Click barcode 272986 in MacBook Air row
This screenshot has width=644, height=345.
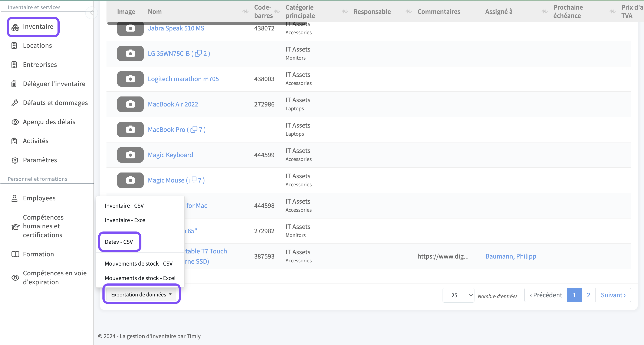click(x=264, y=104)
